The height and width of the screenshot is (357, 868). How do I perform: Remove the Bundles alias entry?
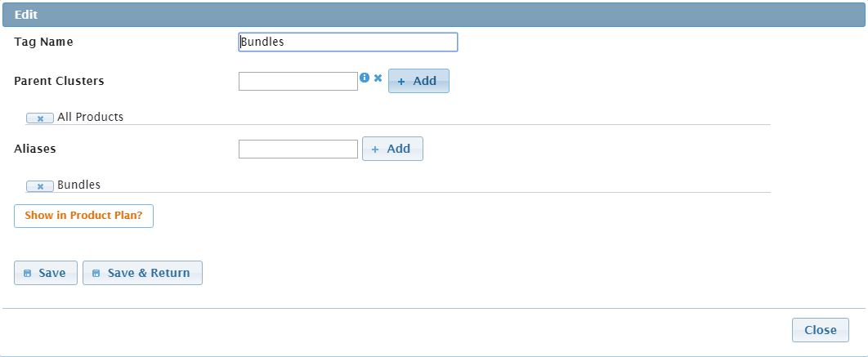point(40,186)
